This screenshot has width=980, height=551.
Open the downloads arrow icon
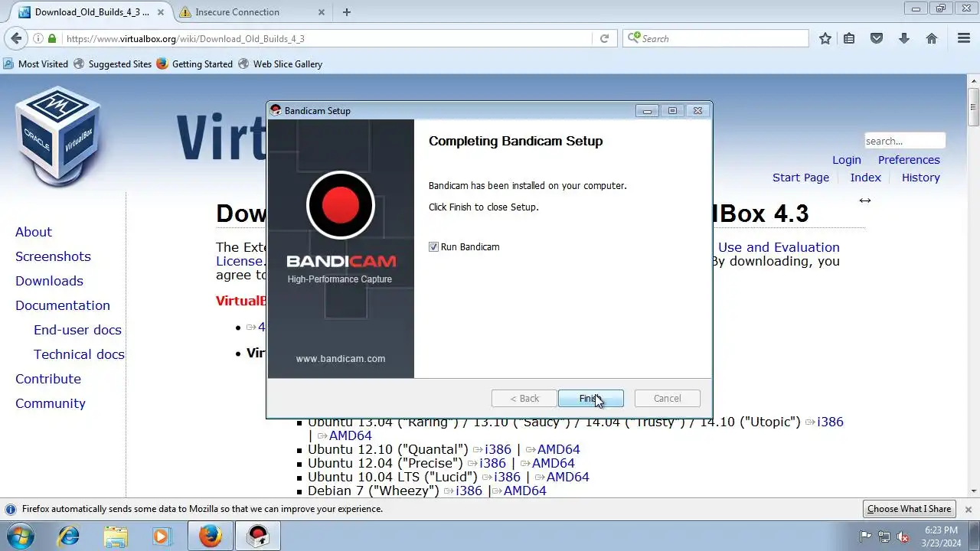904,38
